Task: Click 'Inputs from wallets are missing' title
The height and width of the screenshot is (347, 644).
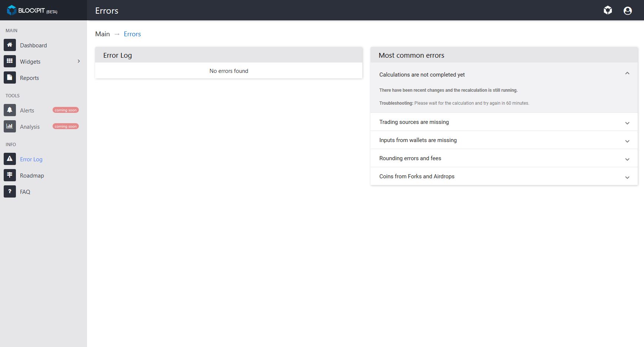Action: [x=418, y=140]
